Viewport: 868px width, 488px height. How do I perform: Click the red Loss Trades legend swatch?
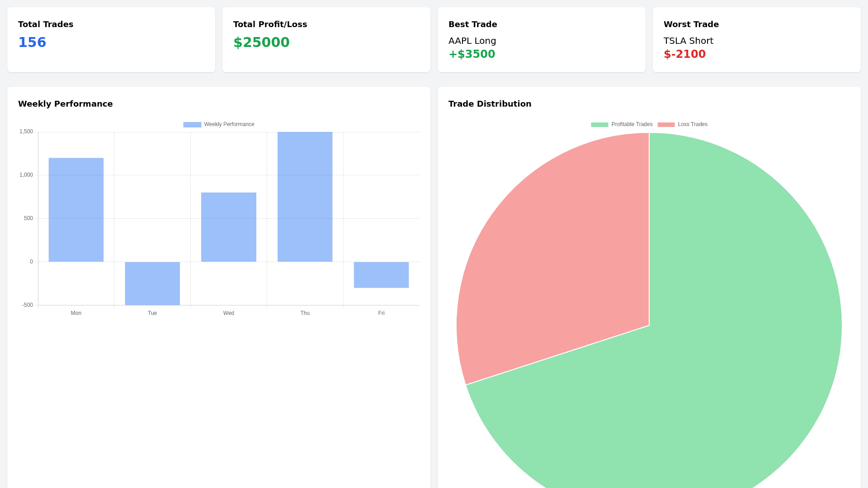coord(666,125)
